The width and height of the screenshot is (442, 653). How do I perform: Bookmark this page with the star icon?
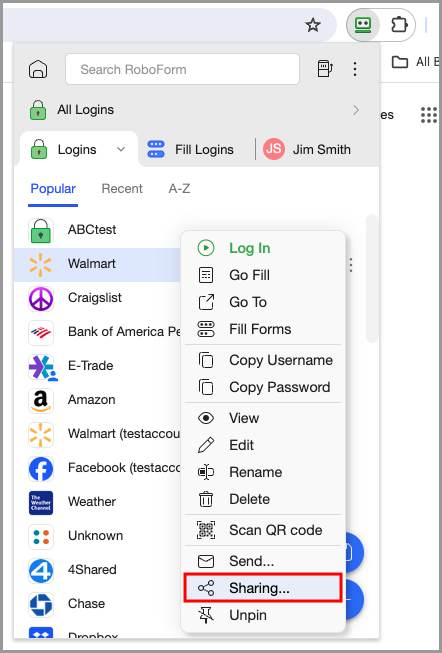click(x=313, y=25)
